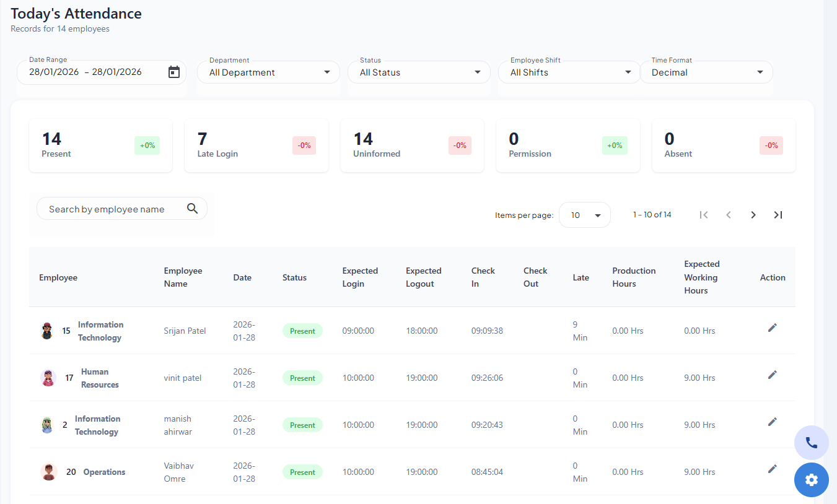Image resolution: width=837 pixels, height=504 pixels.
Task: Open the Items per page selector
Action: click(x=584, y=214)
